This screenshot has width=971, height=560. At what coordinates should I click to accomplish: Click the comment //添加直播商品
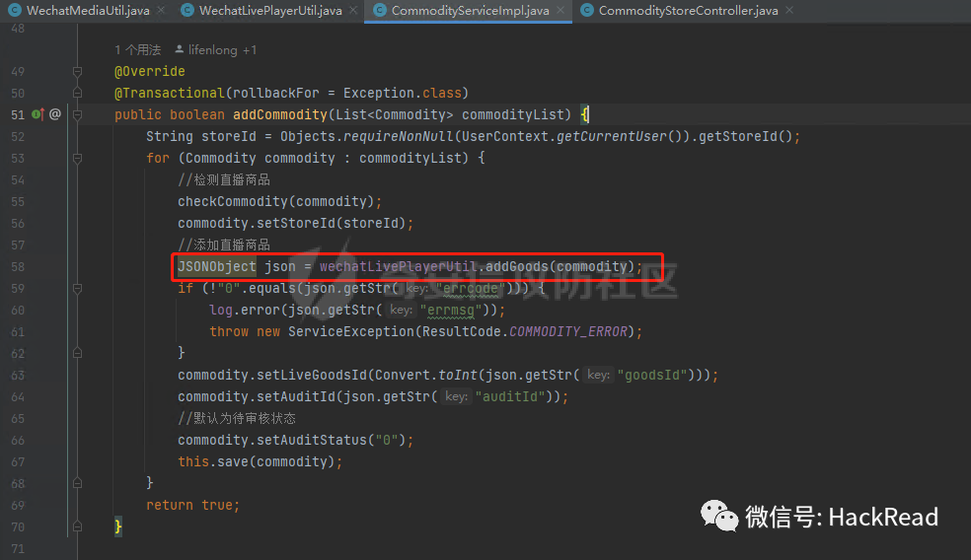224,245
